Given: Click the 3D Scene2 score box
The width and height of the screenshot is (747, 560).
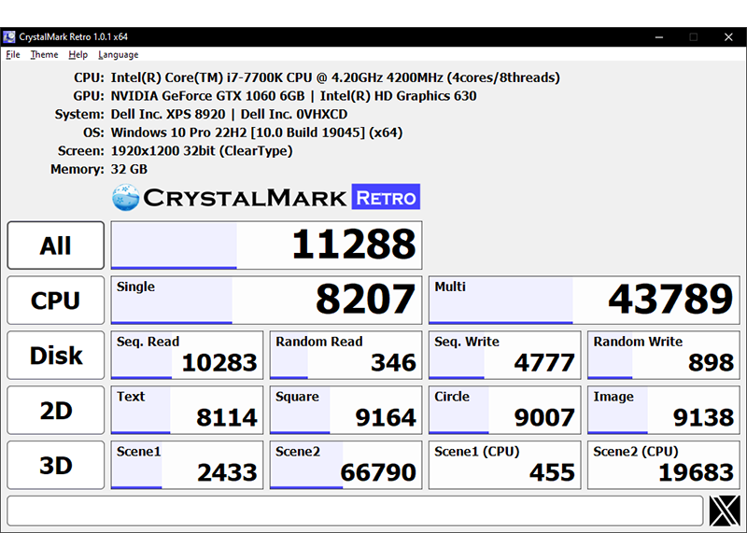Looking at the screenshot, I should [345, 465].
